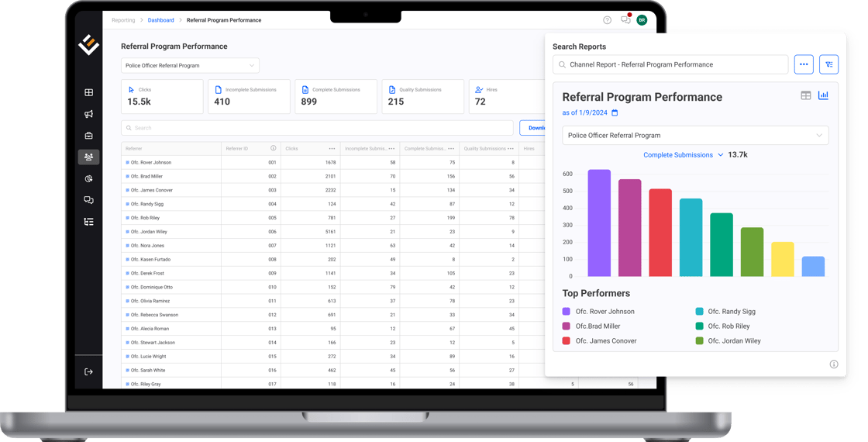Screen dimensions: 868x442
Task: Open the briefcase jobs icon in sidebar
Action: pos(88,135)
